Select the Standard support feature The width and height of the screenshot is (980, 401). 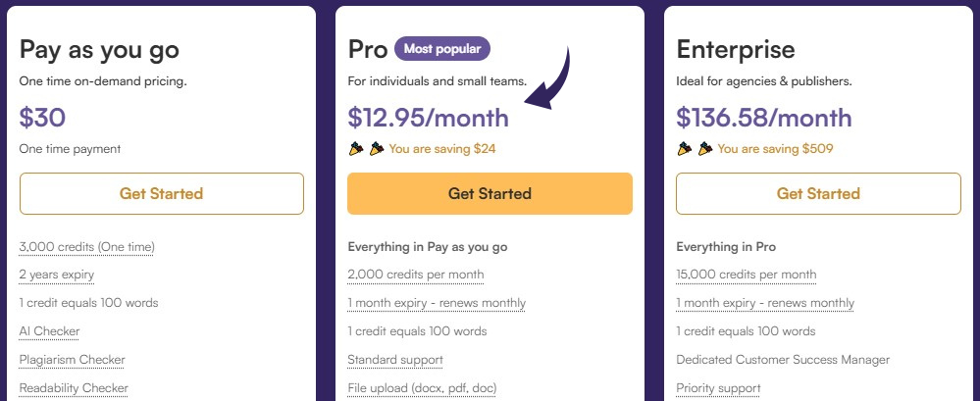click(395, 360)
